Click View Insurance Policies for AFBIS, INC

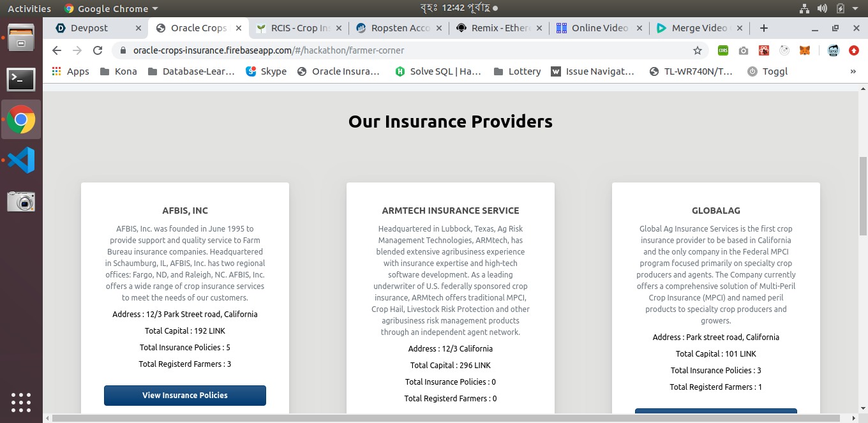pos(185,396)
